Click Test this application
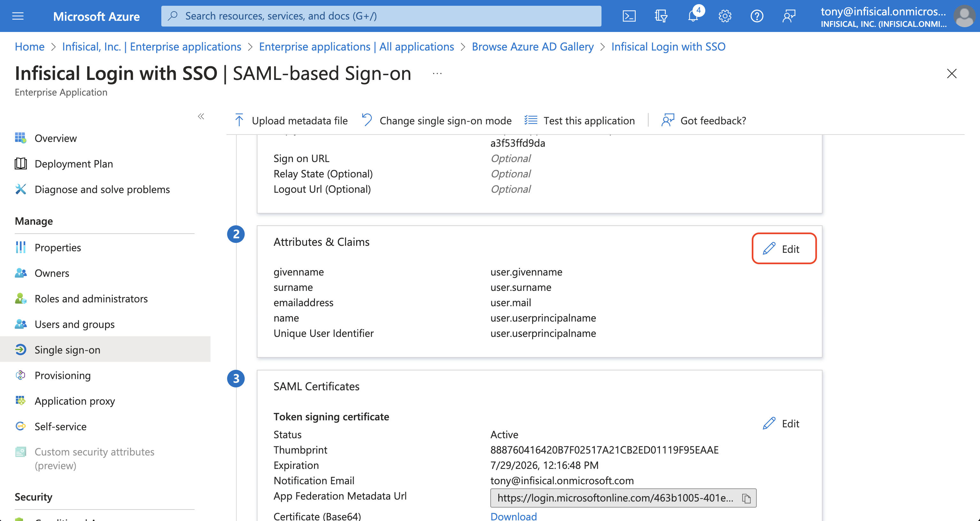This screenshot has height=521, width=980. [x=579, y=120]
